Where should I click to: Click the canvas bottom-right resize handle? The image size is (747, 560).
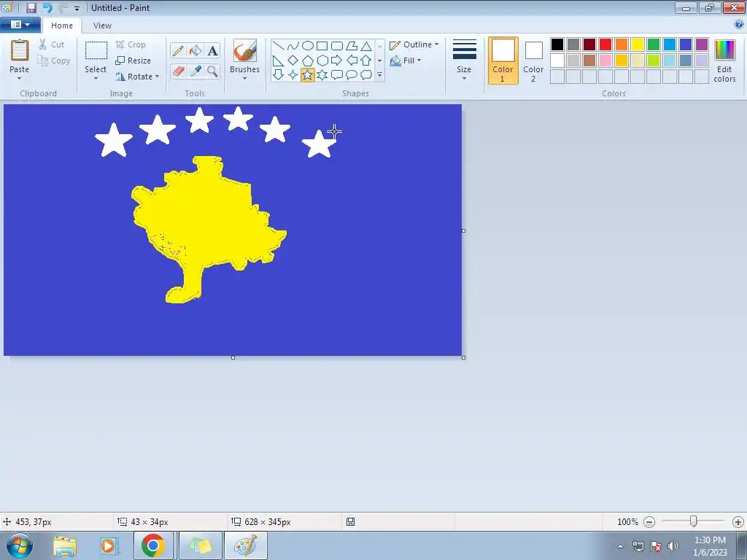click(x=463, y=357)
